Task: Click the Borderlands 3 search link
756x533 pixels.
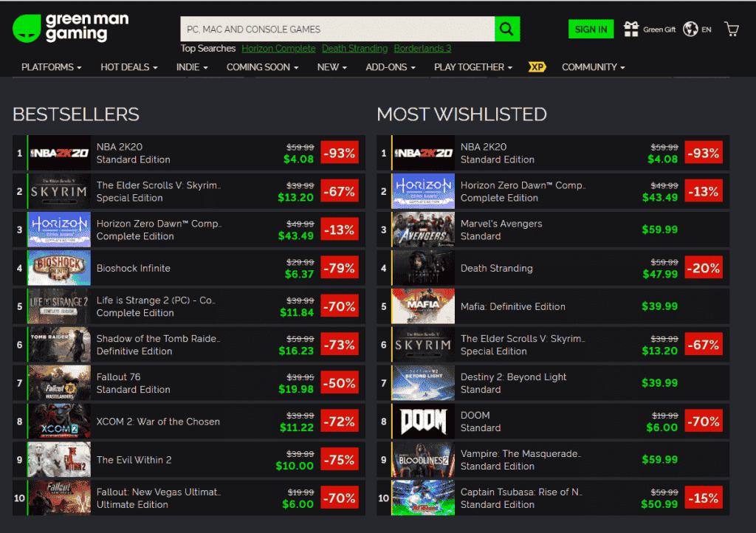Action: pos(422,49)
